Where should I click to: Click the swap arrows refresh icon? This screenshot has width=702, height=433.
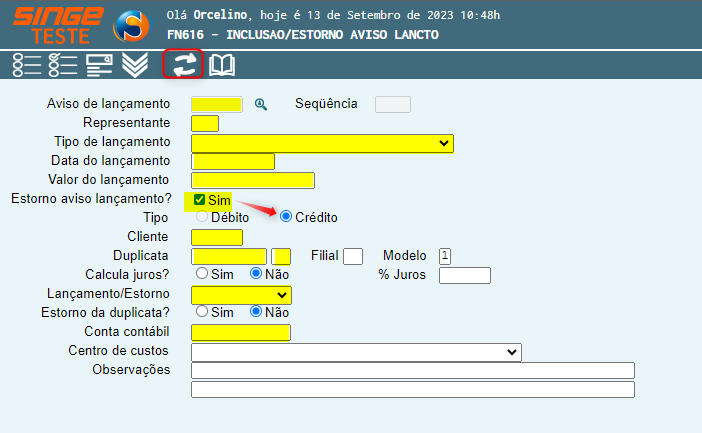click(184, 64)
